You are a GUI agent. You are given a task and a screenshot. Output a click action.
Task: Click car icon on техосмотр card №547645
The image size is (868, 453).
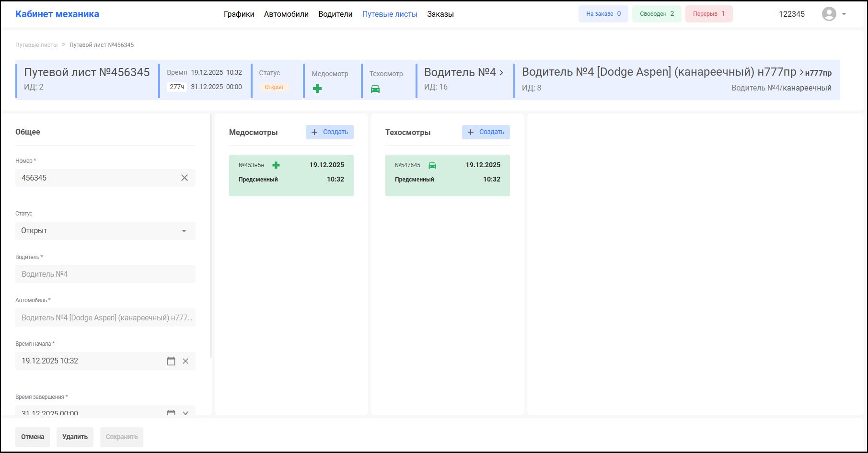[x=432, y=165]
